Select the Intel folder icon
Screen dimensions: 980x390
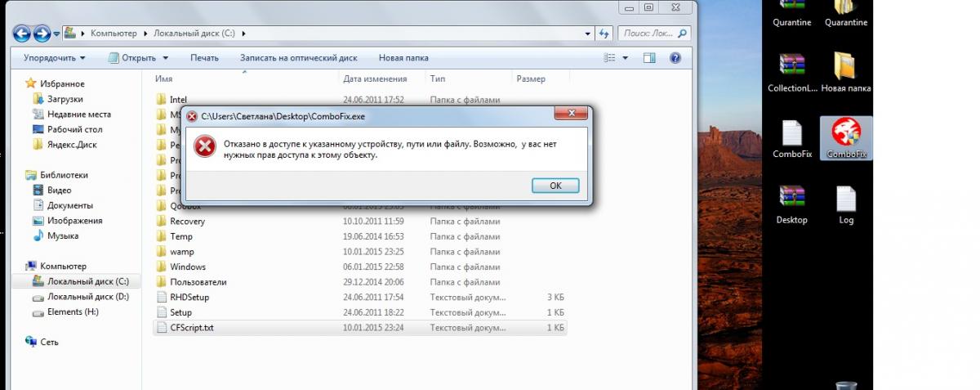(161, 100)
